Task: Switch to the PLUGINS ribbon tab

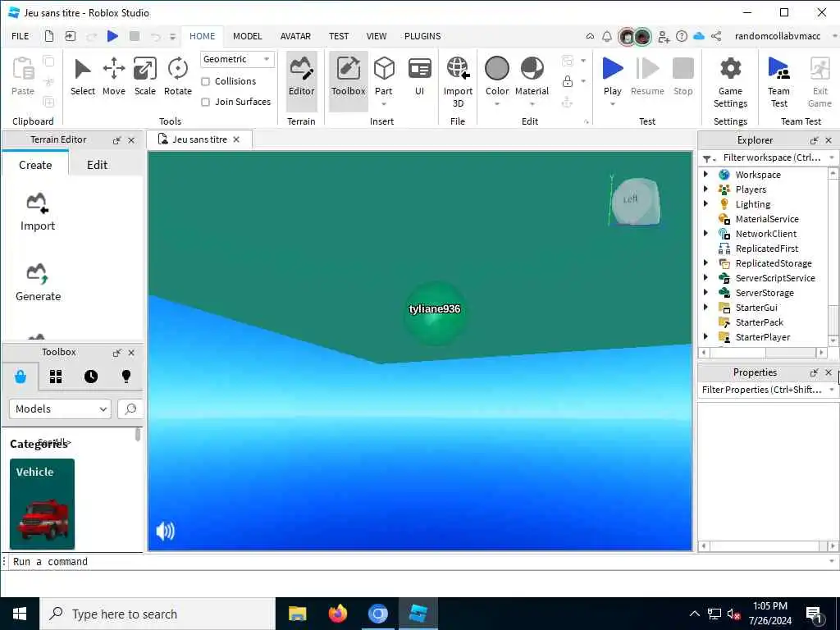Action: (x=422, y=36)
